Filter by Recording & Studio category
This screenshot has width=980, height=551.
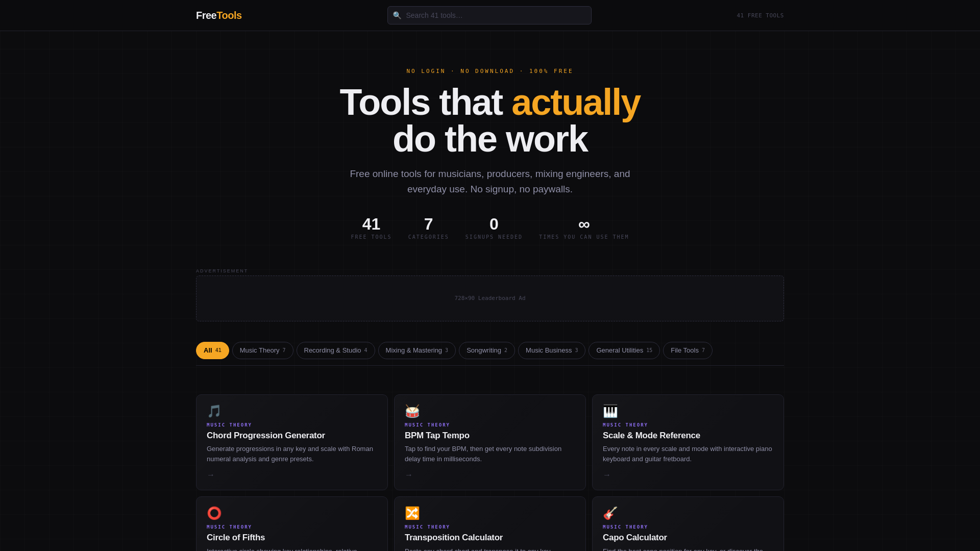tap(335, 350)
